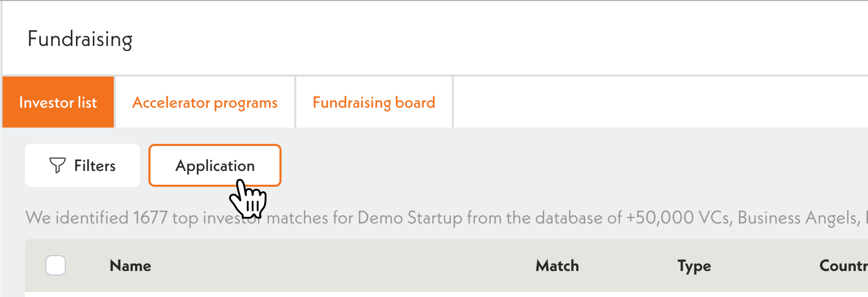The height and width of the screenshot is (297, 868).
Task: Click the 'We identified' description start
Action: [x=77, y=217]
